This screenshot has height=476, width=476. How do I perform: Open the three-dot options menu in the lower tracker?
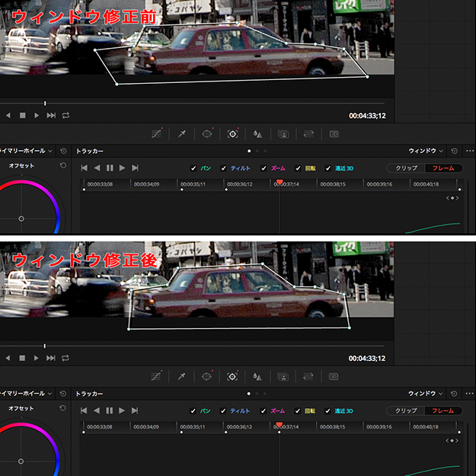click(468, 394)
